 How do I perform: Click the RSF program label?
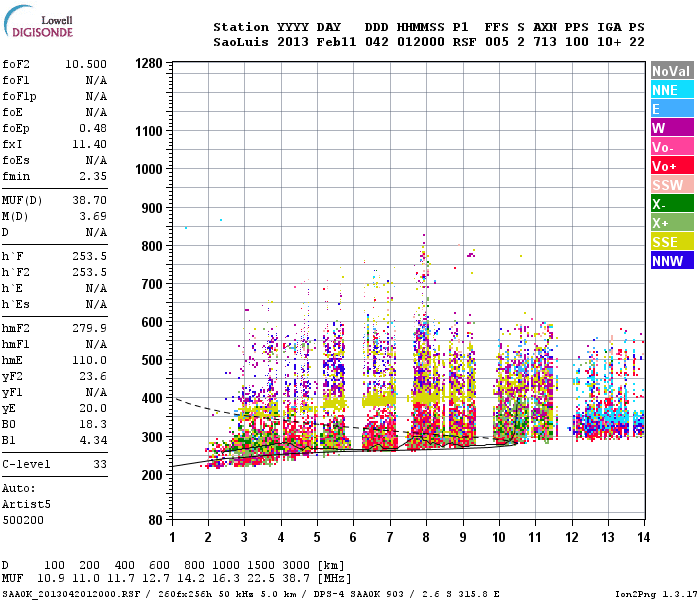tap(464, 42)
